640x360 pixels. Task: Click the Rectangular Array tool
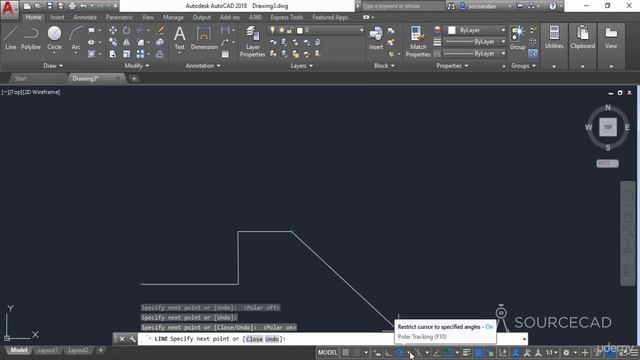tap(140, 54)
